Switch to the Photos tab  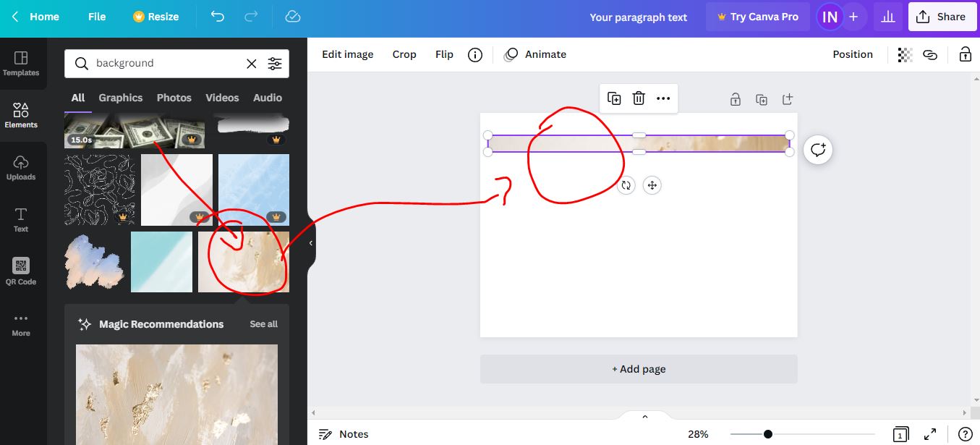174,97
